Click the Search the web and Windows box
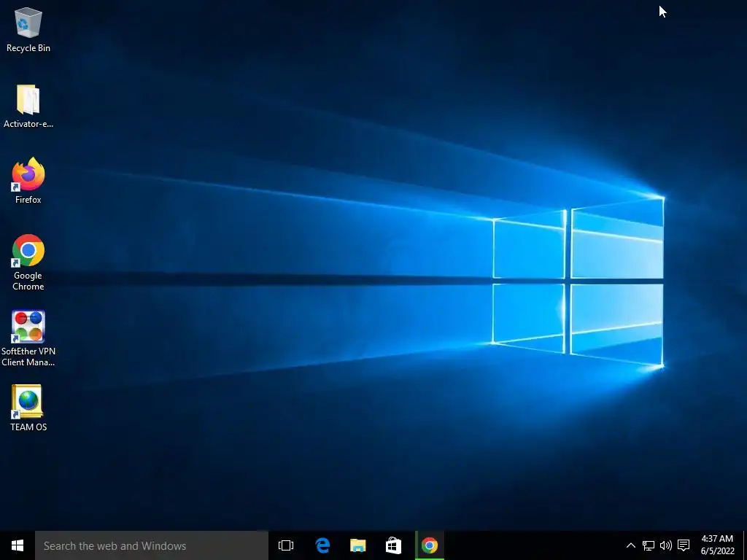The height and width of the screenshot is (560, 747). tap(152, 545)
